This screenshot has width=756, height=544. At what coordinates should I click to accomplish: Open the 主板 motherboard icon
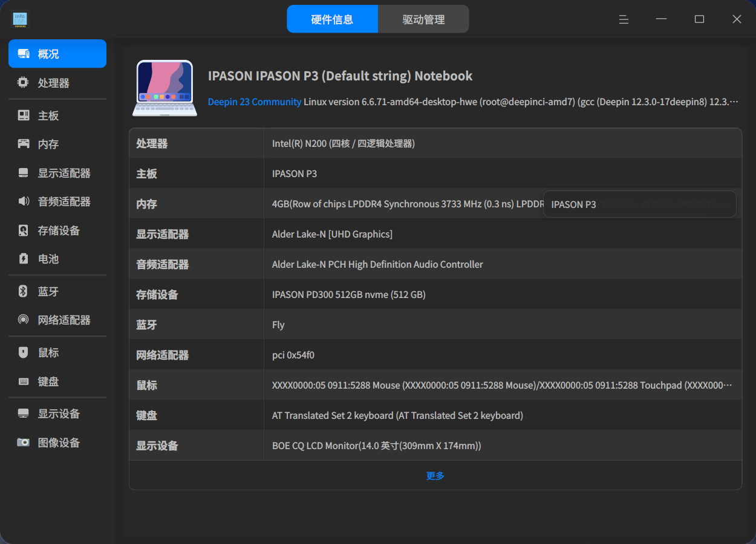coord(24,115)
